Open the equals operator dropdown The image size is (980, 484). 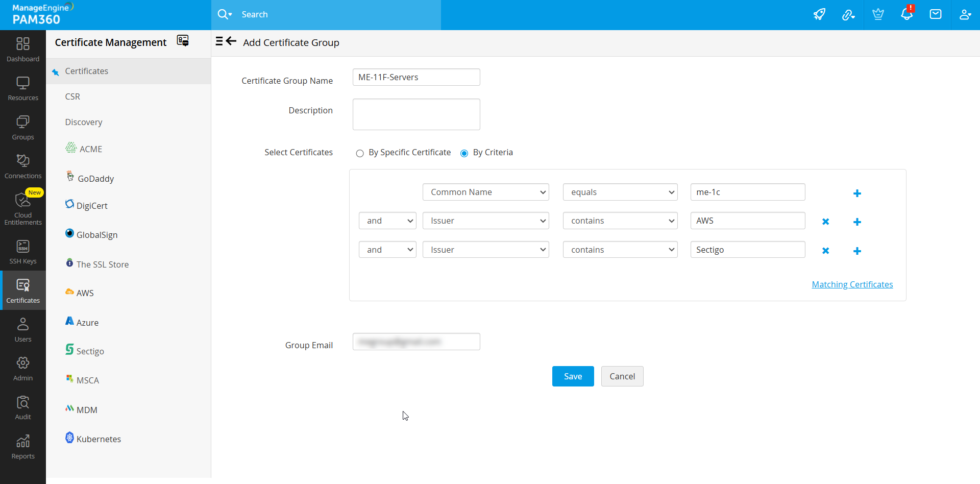(x=620, y=192)
